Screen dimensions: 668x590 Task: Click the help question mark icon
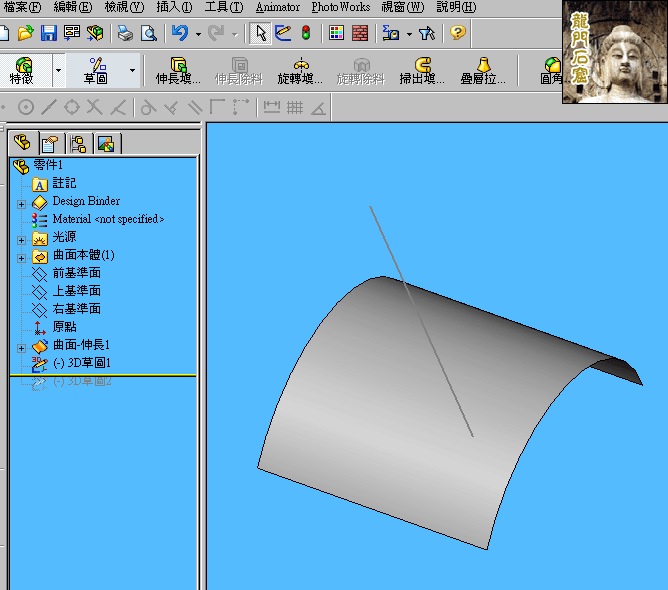point(457,33)
